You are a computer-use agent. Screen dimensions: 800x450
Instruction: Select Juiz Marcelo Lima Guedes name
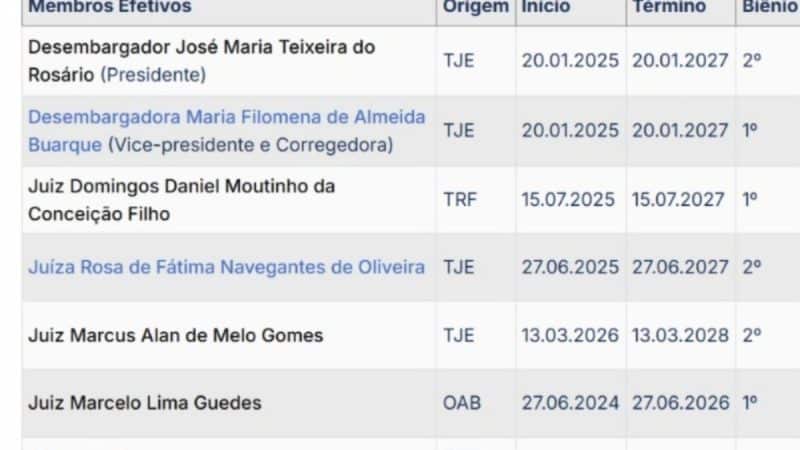click(145, 403)
